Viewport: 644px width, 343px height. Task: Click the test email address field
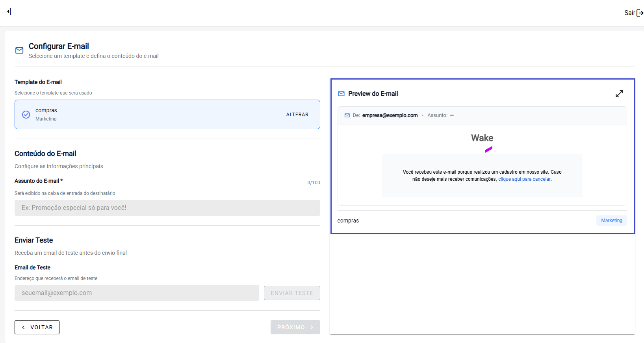(137, 293)
